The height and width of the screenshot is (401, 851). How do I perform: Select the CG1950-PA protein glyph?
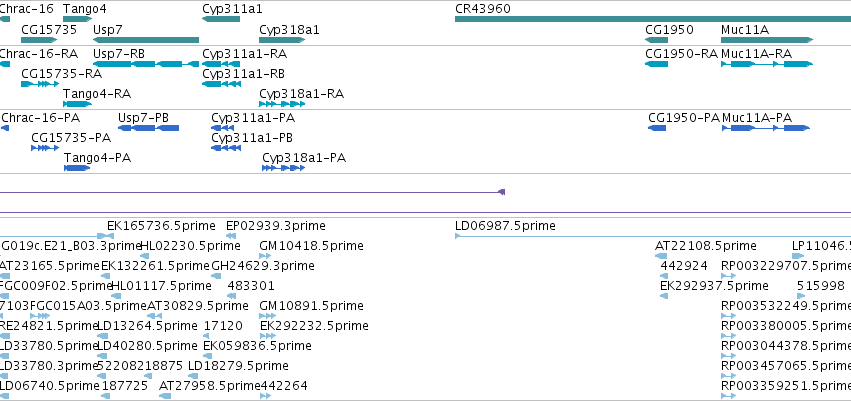(x=657, y=128)
